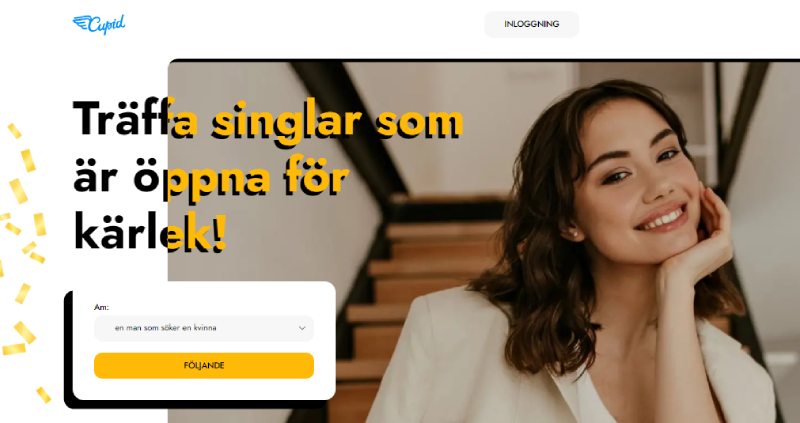Image resolution: width=800 pixels, height=423 pixels.
Task: Click the blue wing icon beside Cupid
Action: (81, 22)
